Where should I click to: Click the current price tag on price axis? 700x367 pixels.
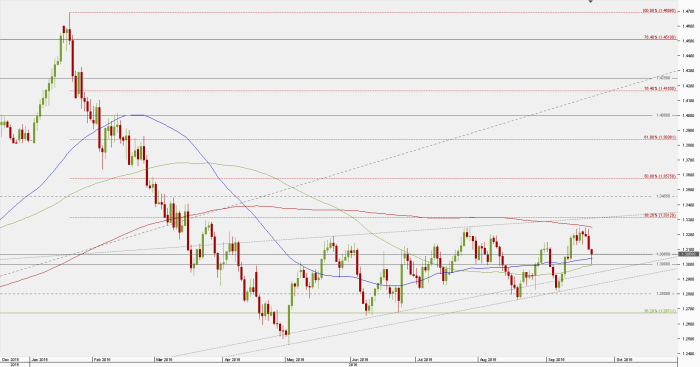click(688, 254)
